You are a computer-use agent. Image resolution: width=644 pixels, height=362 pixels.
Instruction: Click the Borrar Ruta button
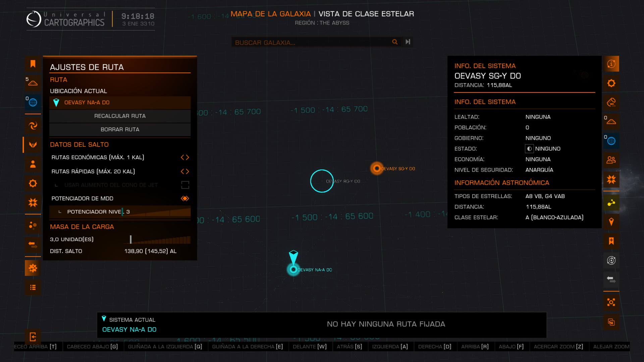click(120, 129)
